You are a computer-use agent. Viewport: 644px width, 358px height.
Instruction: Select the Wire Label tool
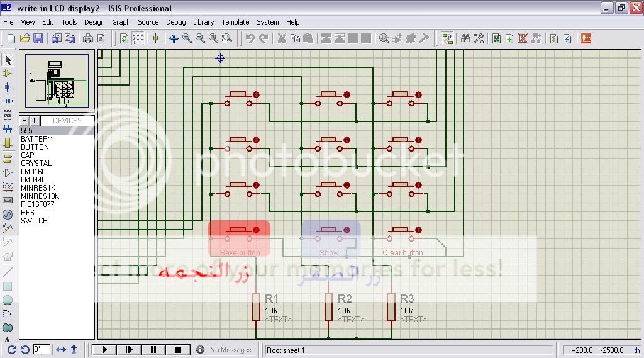tap(8, 101)
